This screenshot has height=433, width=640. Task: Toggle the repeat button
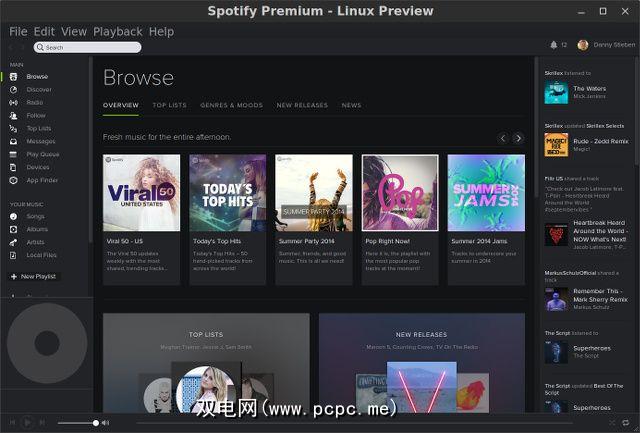[x=626, y=423]
